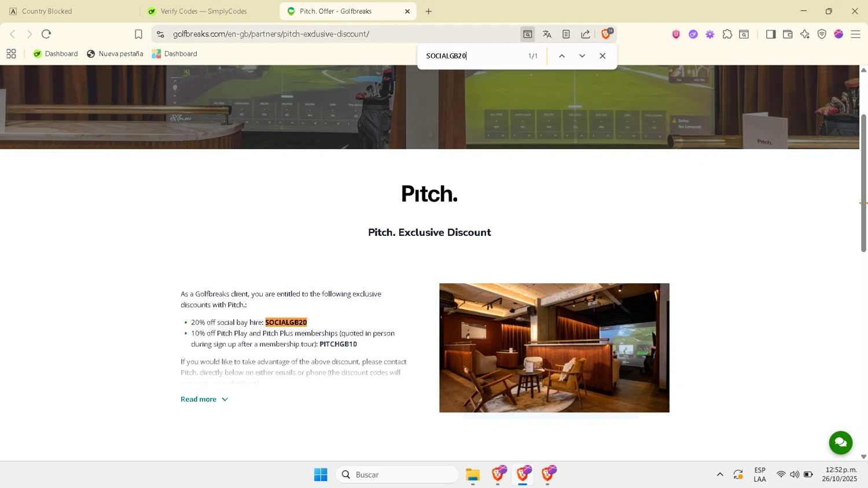Switch to Country Blocked tab

tap(69, 11)
